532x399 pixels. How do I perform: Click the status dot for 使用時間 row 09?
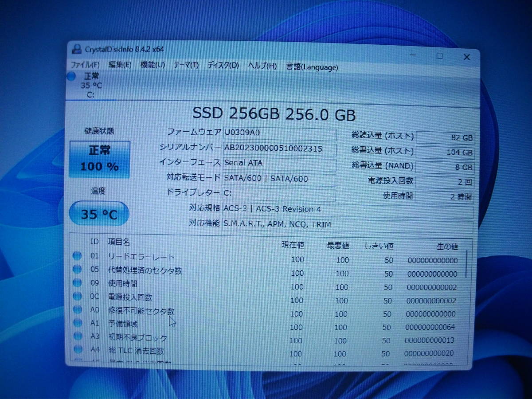[x=78, y=282]
